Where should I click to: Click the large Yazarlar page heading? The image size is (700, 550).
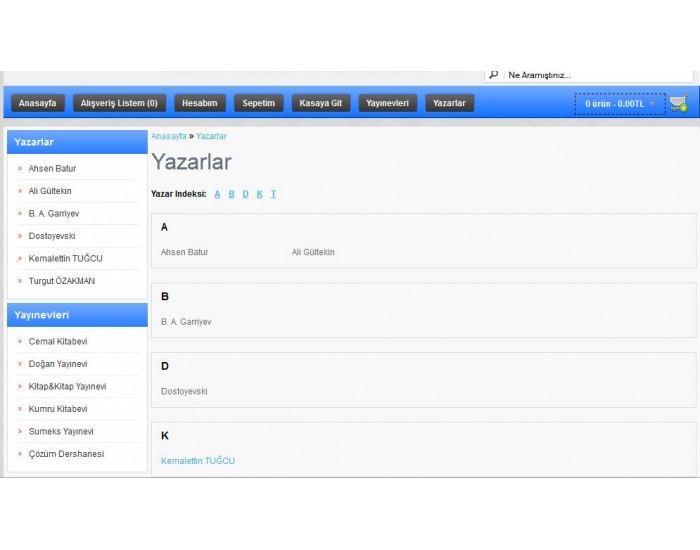coord(192,162)
